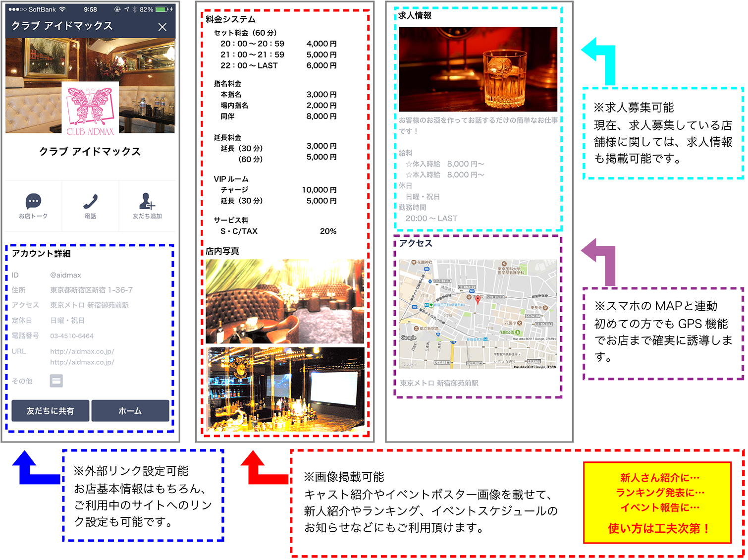Tap the ホーム button

[130, 411]
